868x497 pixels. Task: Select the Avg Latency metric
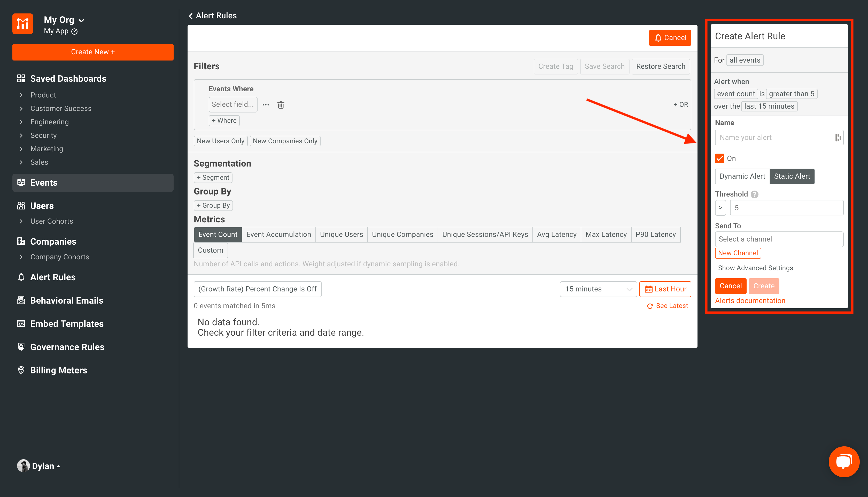click(557, 235)
